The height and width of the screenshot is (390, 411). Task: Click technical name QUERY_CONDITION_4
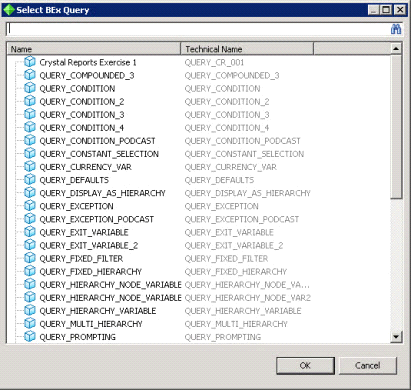pyautogui.click(x=227, y=128)
